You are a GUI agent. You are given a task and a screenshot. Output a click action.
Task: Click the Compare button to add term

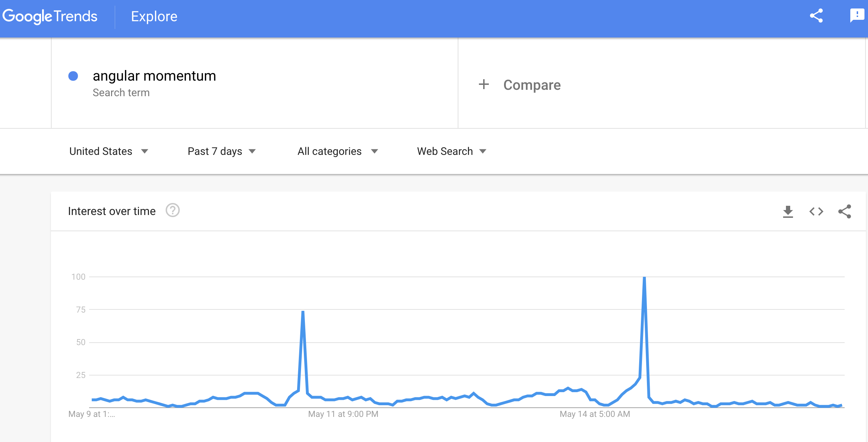tap(532, 85)
